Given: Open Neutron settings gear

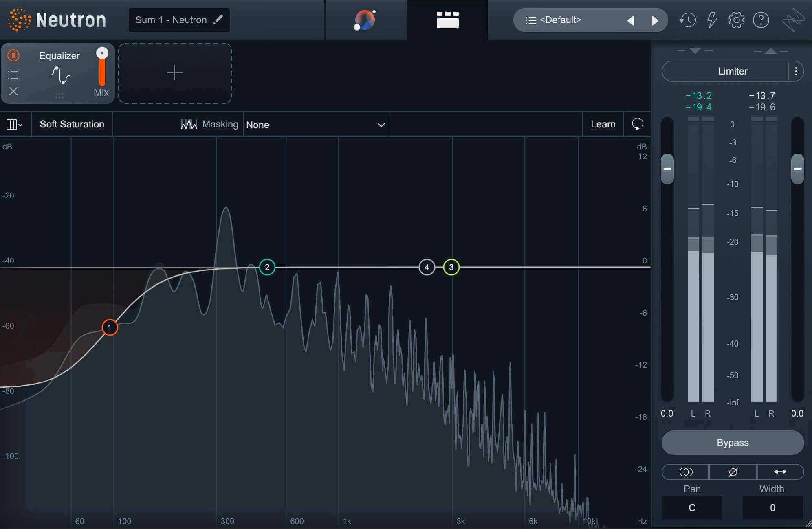Looking at the screenshot, I should [736, 20].
